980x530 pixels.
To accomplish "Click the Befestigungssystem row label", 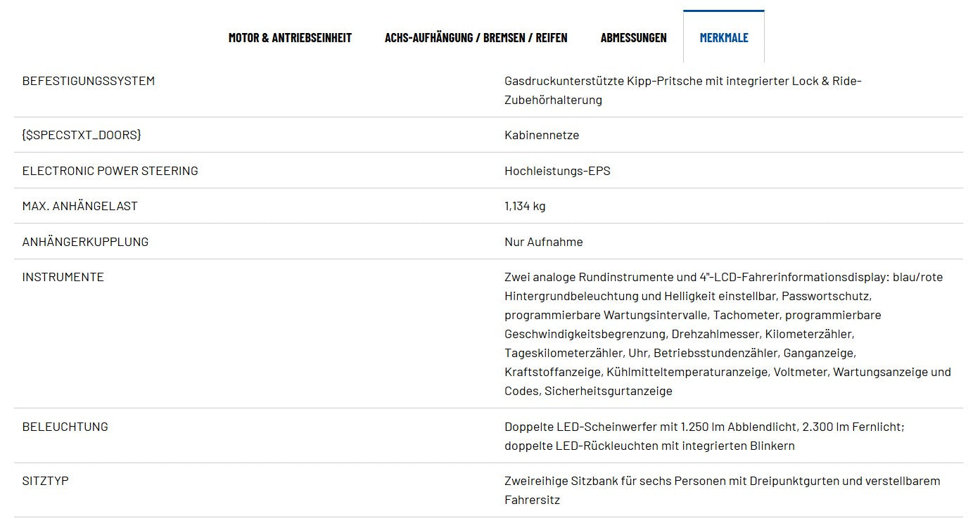I will click(89, 81).
